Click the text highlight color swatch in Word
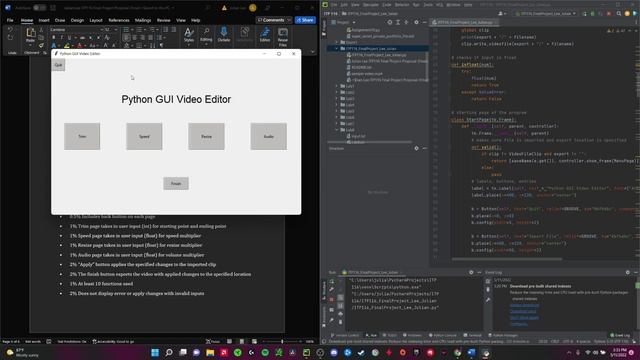Image resolution: width=640 pixels, height=360 pixels. point(67,45)
